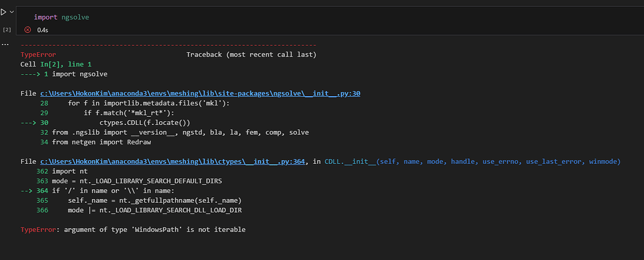
Task: Select the execution count [2] label
Action: (7, 30)
